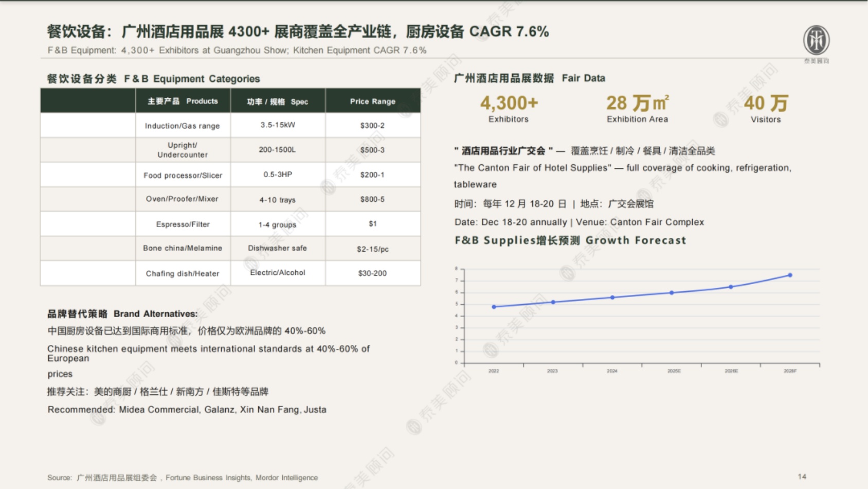The height and width of the screenshot is (489, 868).
Task: Click the 'Date: Dec 18-20 annually' line
Action: (x=579, y=222)
